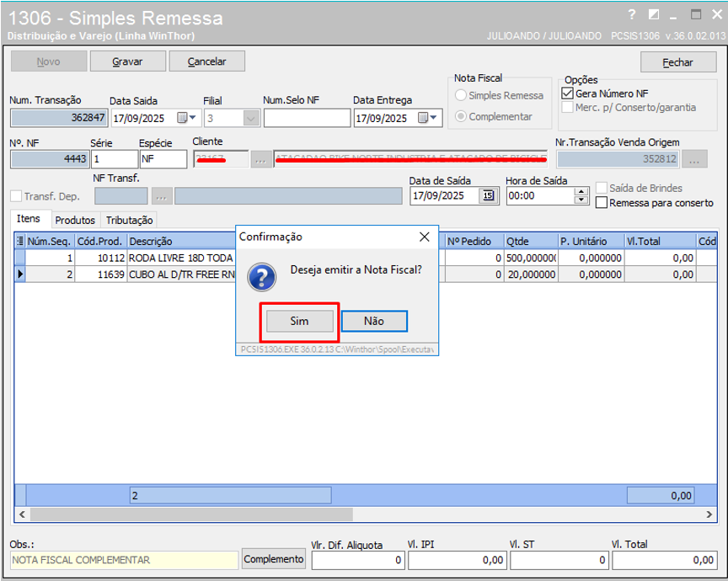This screenshot has width=728, height=581.
Task: Click the help question mark icon
Action: [x=631, y=15]
